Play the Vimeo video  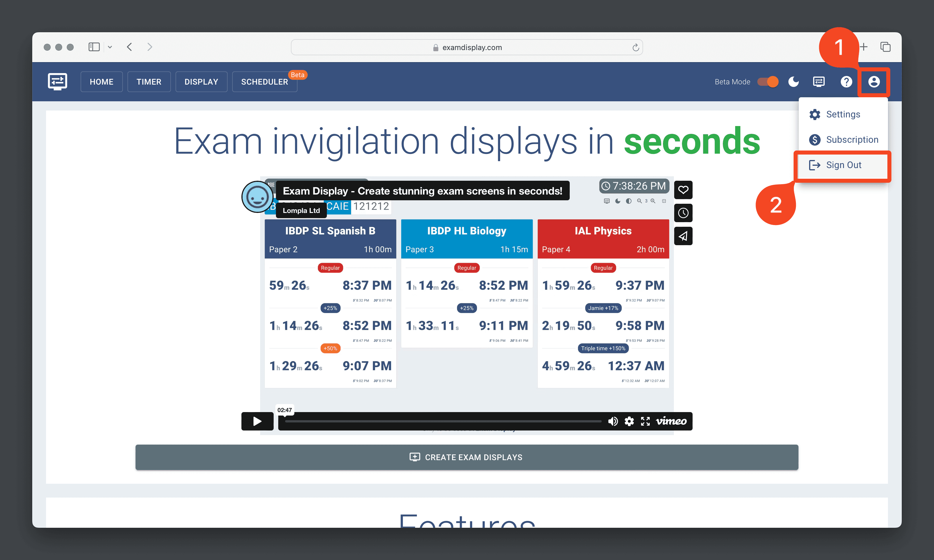[257, 421]
